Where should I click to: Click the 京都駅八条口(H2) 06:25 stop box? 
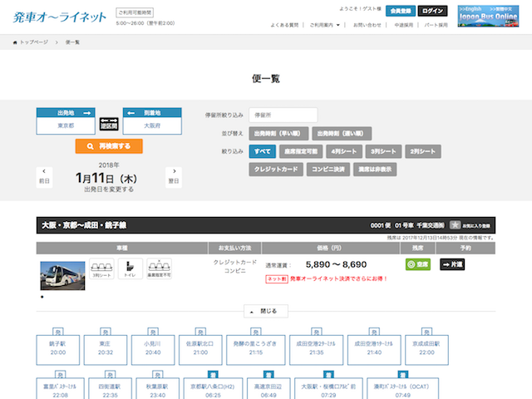(x=213, y=389)
